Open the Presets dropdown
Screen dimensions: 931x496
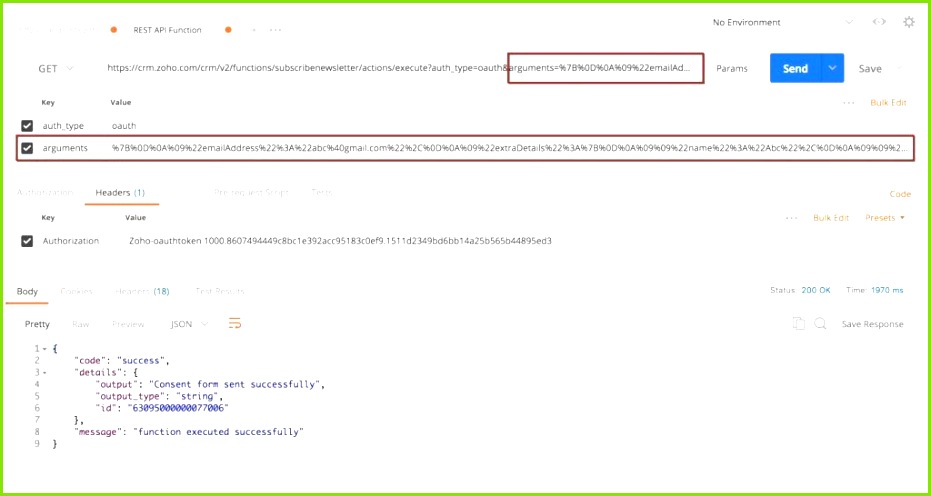(885, 218)
